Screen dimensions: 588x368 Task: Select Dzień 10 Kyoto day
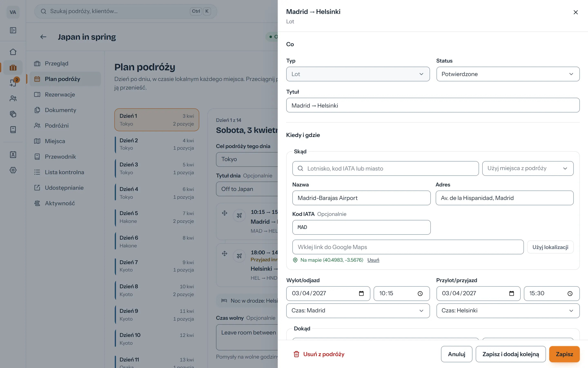(157, 339)
